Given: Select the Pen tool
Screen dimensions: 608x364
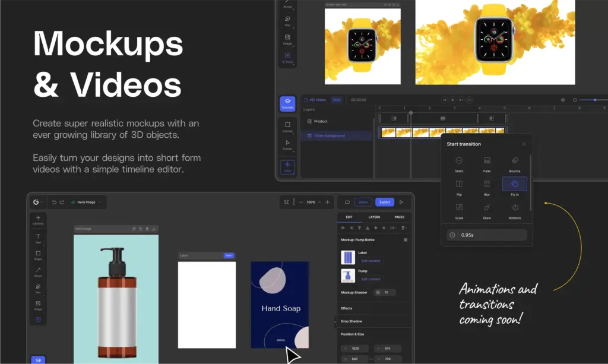Looking at the screenshot, I should click(38, 286).
